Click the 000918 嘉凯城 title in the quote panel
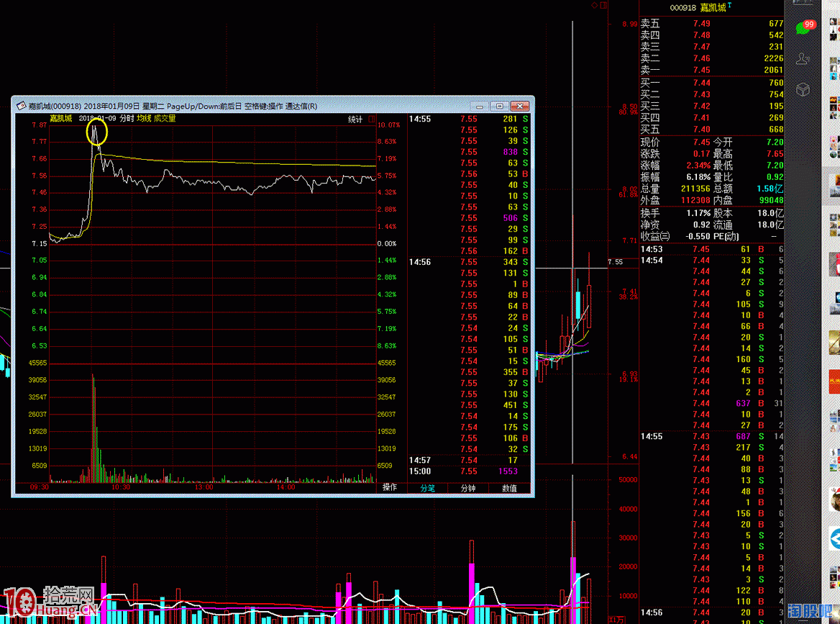The width and height of the screenshot is (840, 624). (x=700, y=7)
